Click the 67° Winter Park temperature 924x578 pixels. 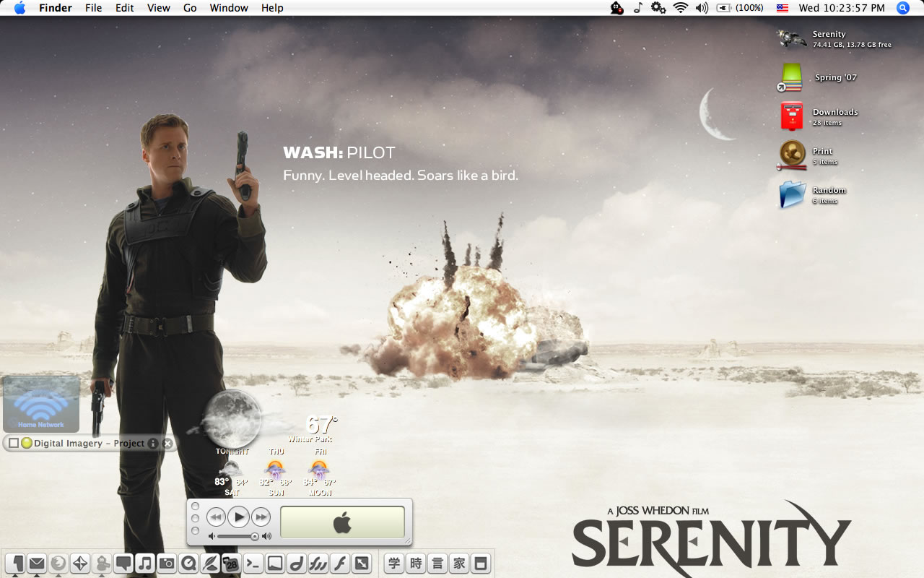(x=321, y=424)
